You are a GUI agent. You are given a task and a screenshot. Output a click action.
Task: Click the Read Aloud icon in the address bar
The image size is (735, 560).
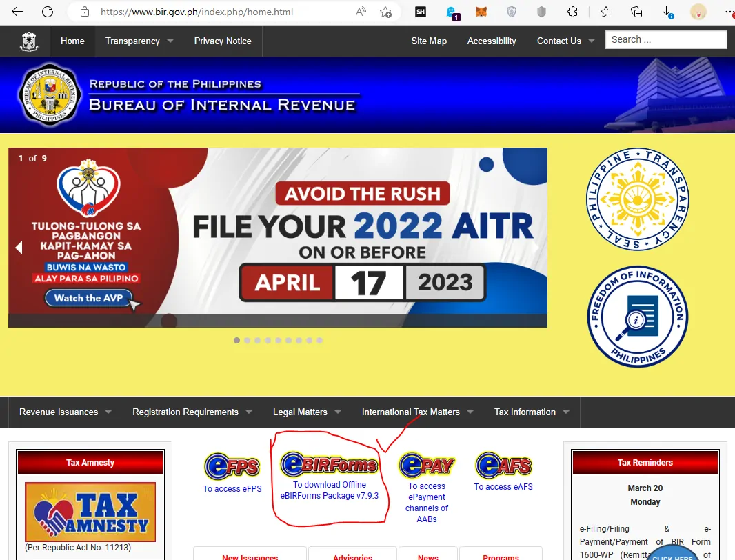[x=361, y=12]
